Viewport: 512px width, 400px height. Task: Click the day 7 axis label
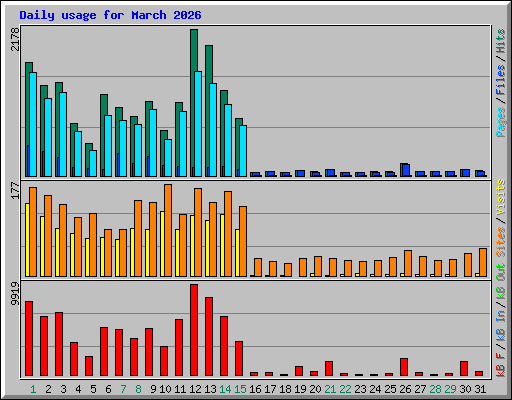click(123, 389)
